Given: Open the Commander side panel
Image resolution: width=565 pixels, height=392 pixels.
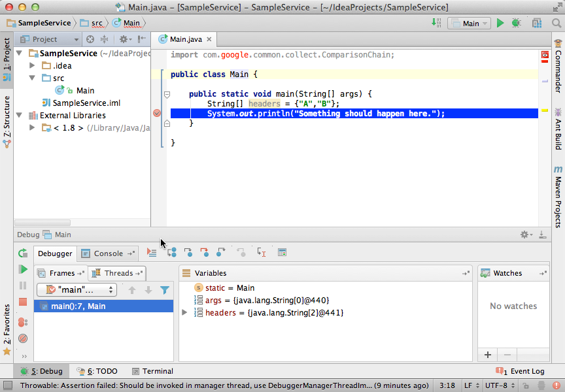Looking at the screenshot, I should click(x=558, y=66).
